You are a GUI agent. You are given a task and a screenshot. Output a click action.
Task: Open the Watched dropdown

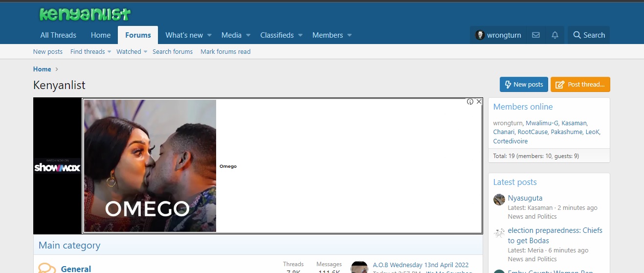(132, 51)
